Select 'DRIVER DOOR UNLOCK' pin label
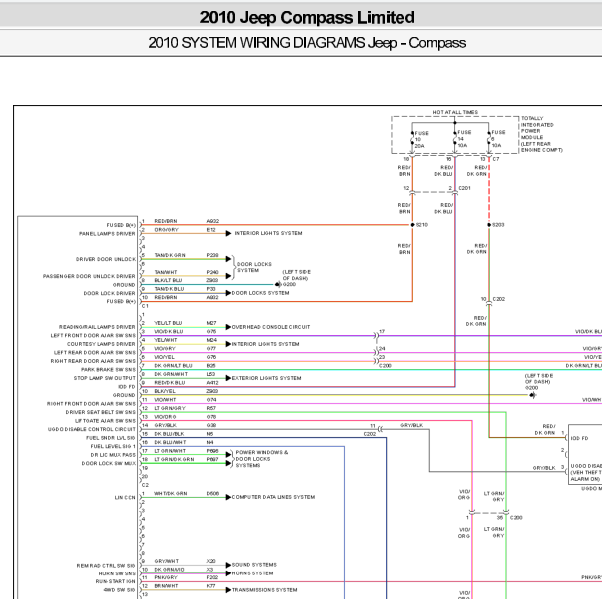The width and height of the screenshot is (602, 599). [106, 260]
